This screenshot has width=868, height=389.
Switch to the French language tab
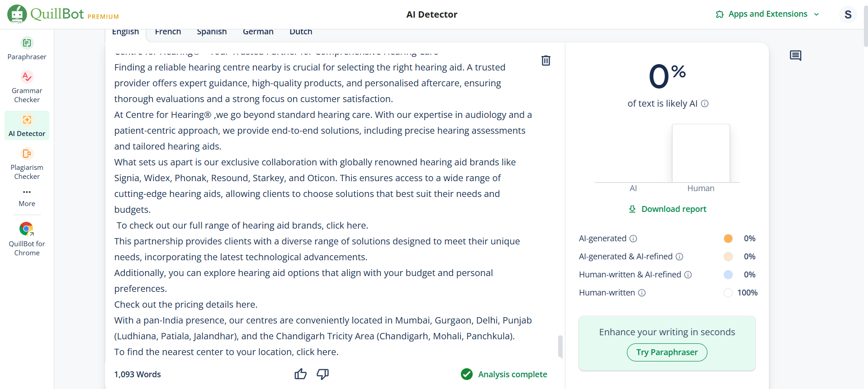[168, 32]
